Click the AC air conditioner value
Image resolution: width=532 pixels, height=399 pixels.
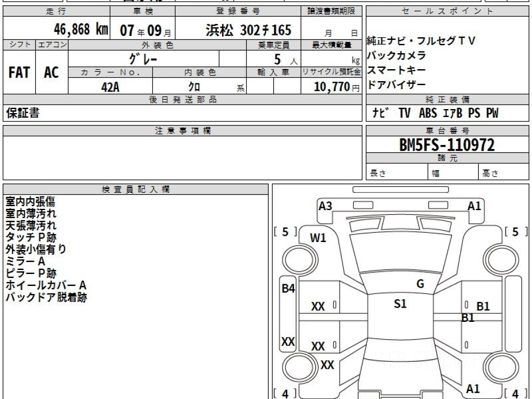tap(51, 73)
